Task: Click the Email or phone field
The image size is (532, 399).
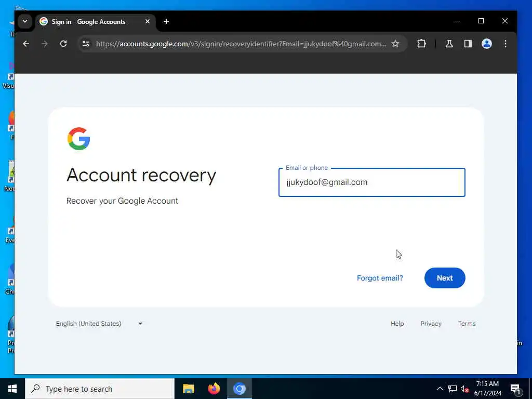Action: click(x=372, y=182)
